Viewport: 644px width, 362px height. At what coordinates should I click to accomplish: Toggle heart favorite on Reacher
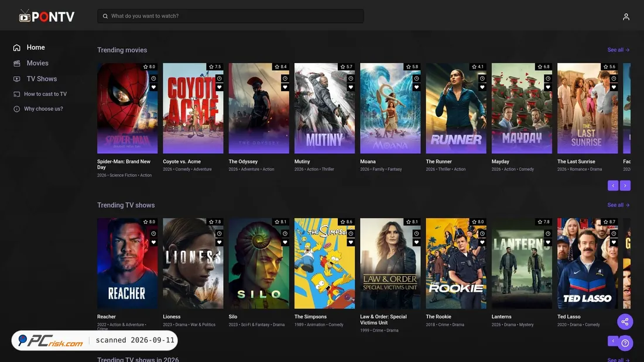click(x=153, y=242)
